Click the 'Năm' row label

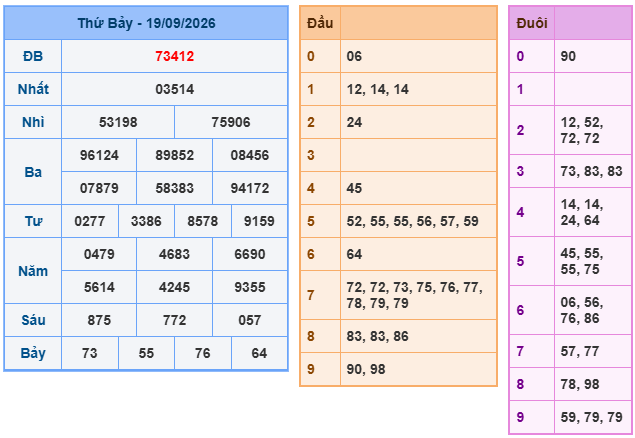(33, 271)
